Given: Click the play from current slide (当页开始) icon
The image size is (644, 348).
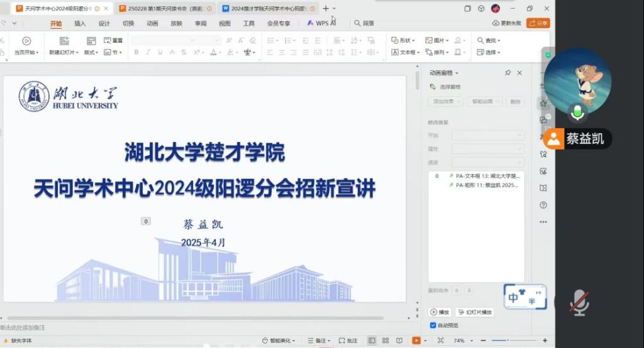Looking at the screenshot, I should (x=26, y=41).
